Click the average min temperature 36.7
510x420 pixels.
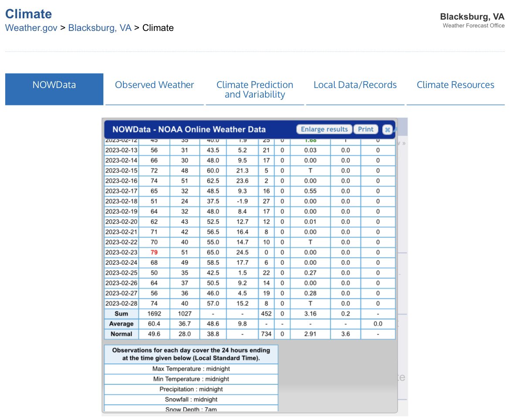(185, 324)
